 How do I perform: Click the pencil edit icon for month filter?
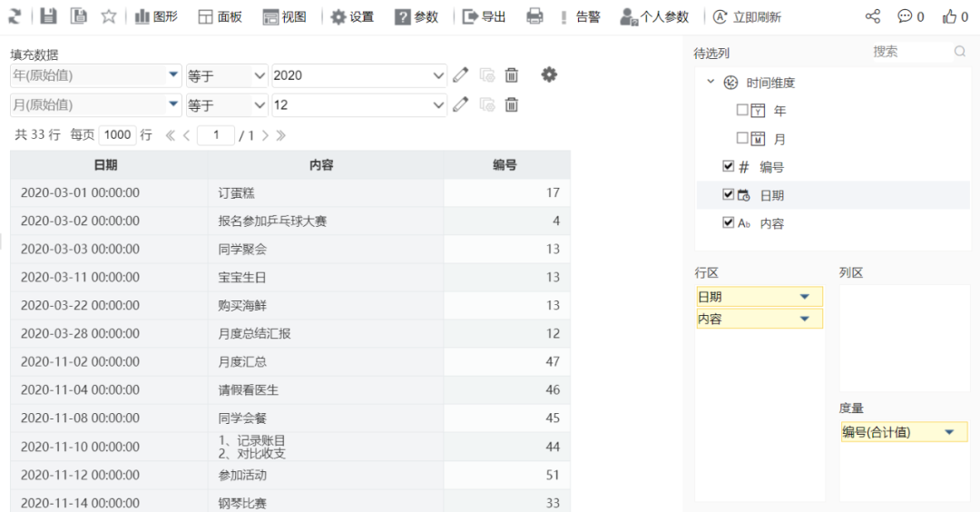pos(461,104)
